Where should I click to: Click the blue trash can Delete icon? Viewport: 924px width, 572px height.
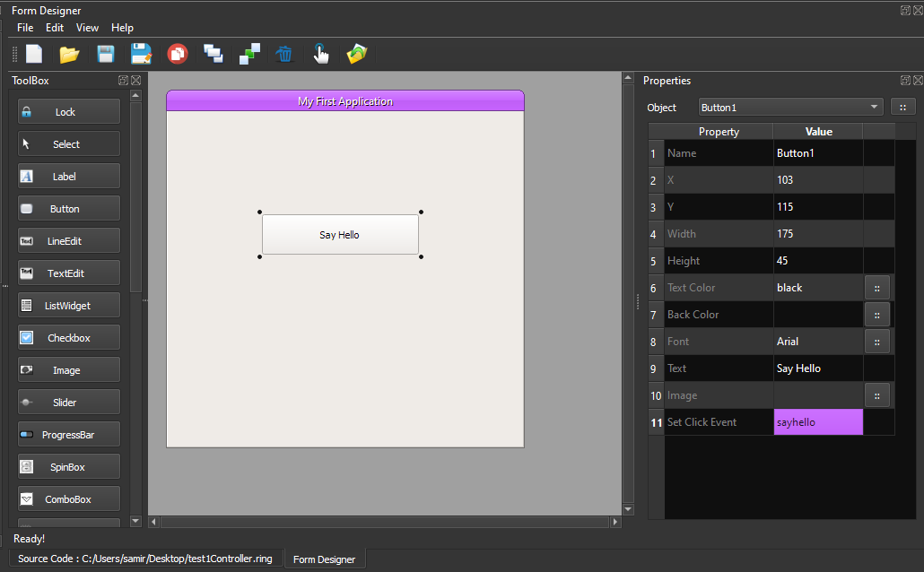point(284,54)
